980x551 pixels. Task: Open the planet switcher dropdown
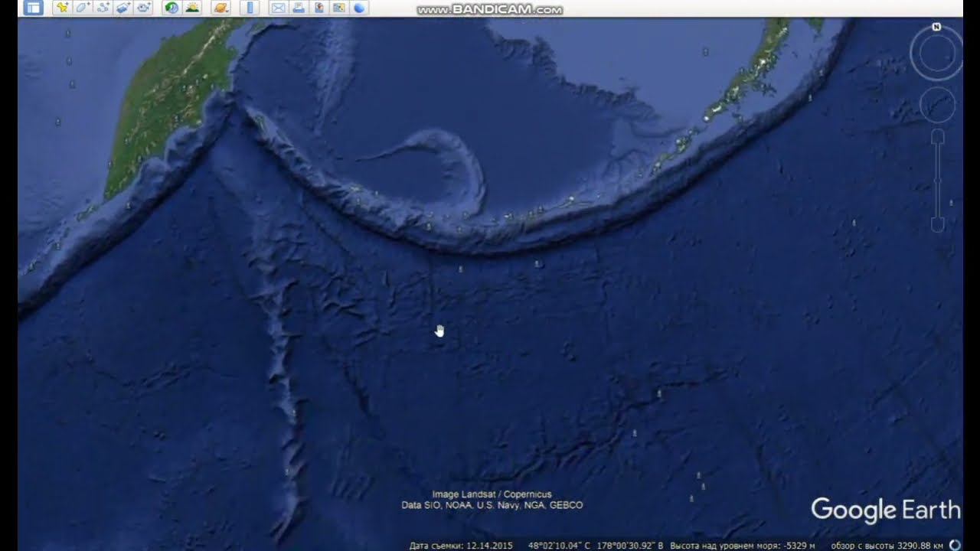220,8
